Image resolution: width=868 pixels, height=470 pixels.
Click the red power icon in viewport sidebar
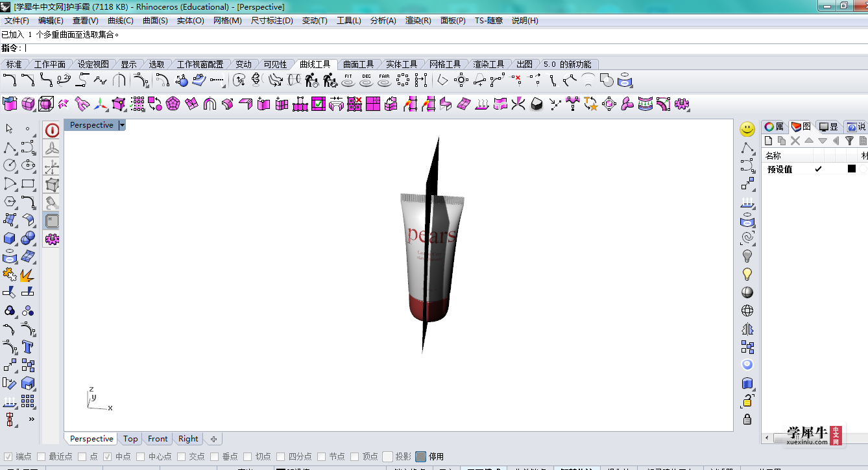click(x=52, y=130)
